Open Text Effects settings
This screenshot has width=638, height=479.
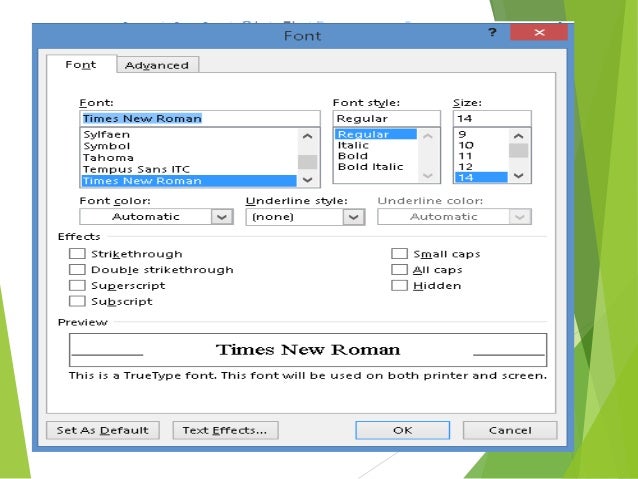[225, 430]
